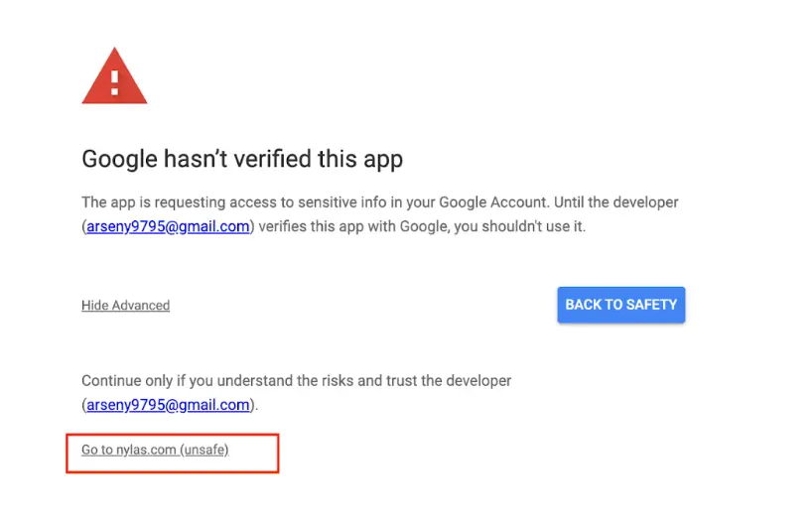Follow the "Go to nylas.com (unsafe)" link
The height and width of the screenshot is (524, 812).
[x=155, y=451]
